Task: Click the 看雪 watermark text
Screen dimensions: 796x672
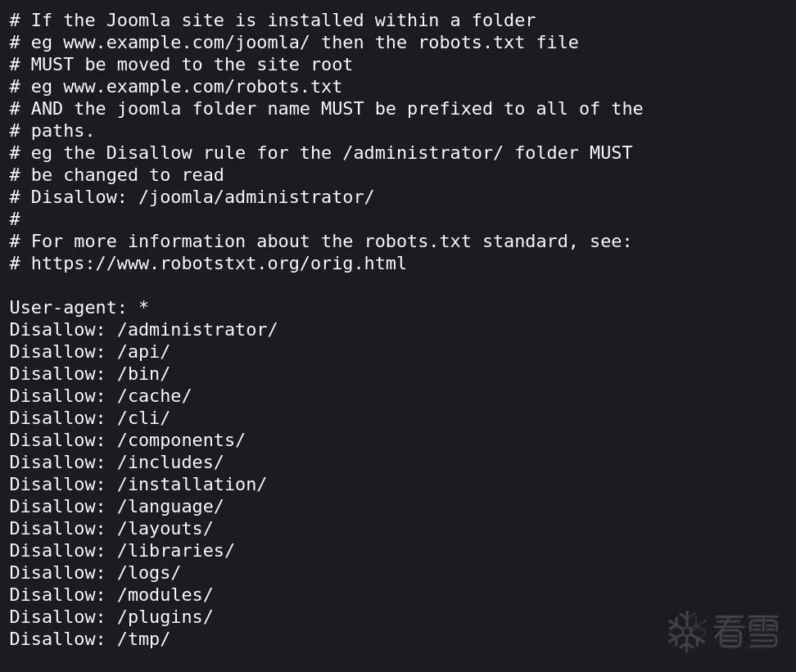Action: [745, 632]
